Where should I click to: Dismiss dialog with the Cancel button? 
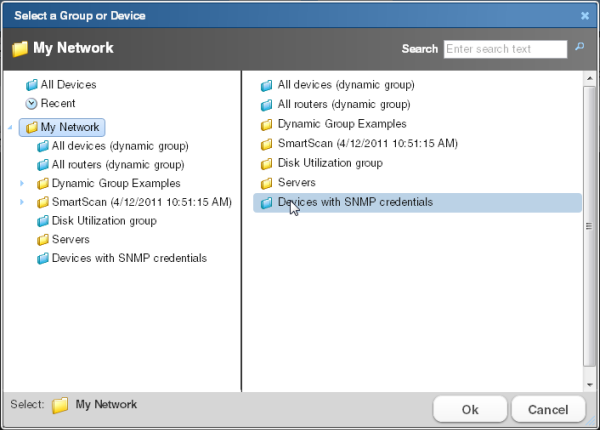point(548,409)
